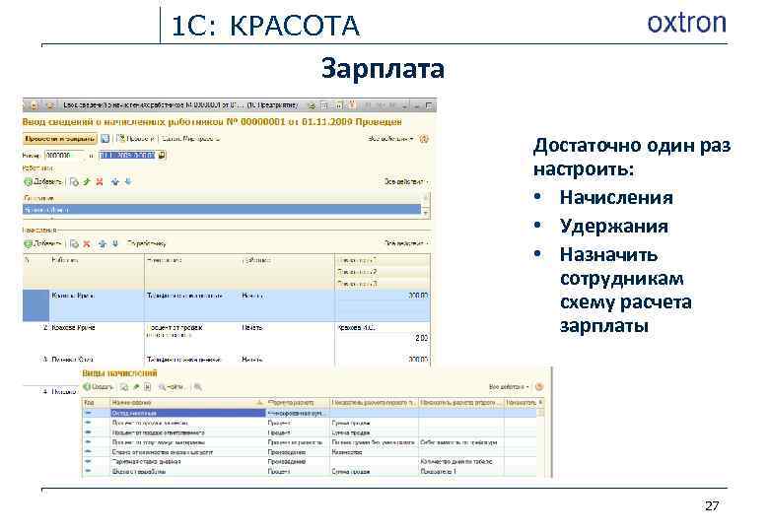This screenshot has width=769, height=532.
Task: Click move down arrow in Работники toolbar
Action: click(128, 181)
